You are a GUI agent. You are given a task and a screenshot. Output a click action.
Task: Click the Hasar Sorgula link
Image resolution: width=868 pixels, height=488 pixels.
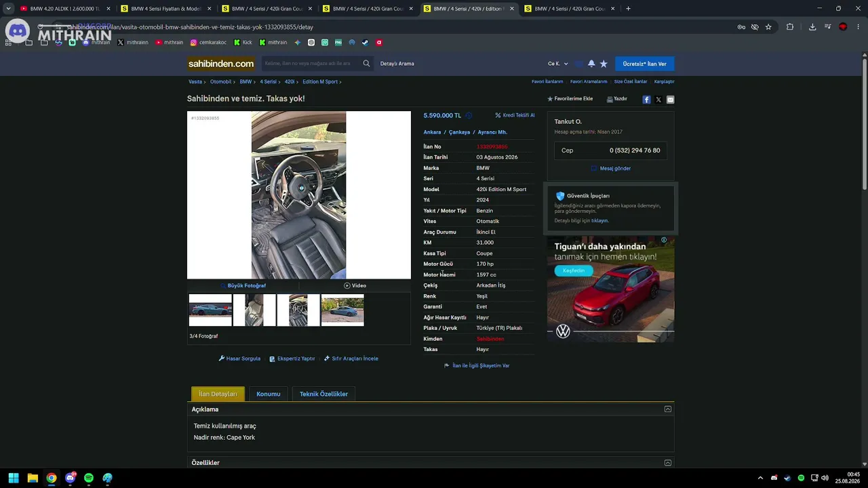point(239,359)
